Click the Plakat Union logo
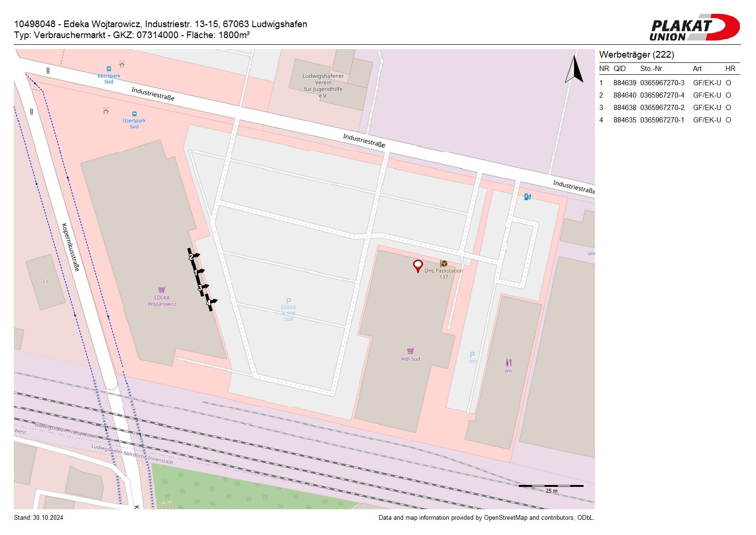Screen dimensions: 756x535 (x=694, y=28)
